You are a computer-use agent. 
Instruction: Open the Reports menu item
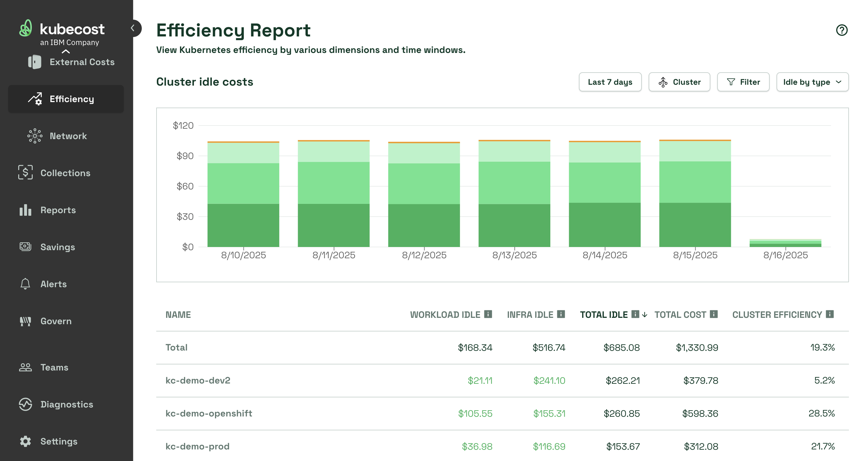(x=58, y=210)
